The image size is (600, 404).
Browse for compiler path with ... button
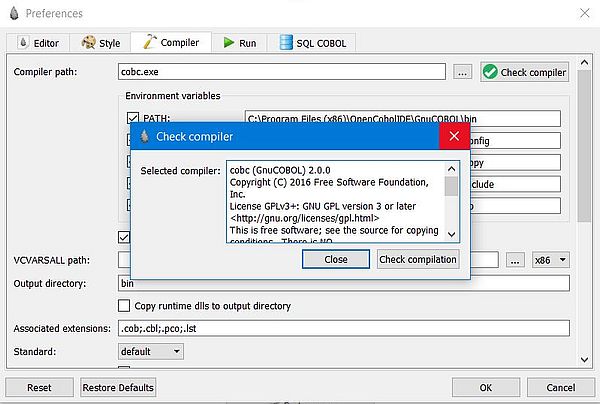[462, 72]
